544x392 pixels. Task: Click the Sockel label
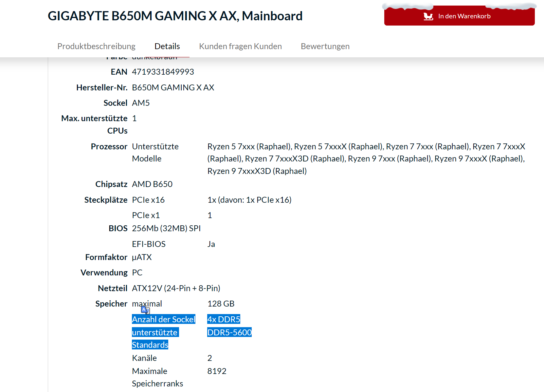coord(115,103)
